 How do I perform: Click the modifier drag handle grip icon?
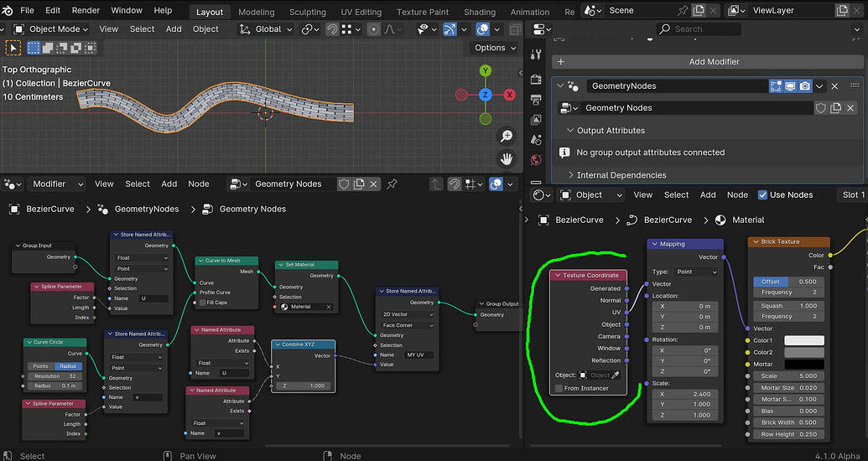[854, 85]
